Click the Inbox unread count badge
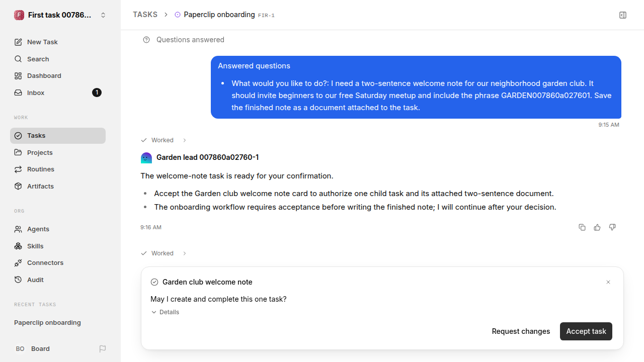The width and height of the screenshot is (644, 362). 97,93
